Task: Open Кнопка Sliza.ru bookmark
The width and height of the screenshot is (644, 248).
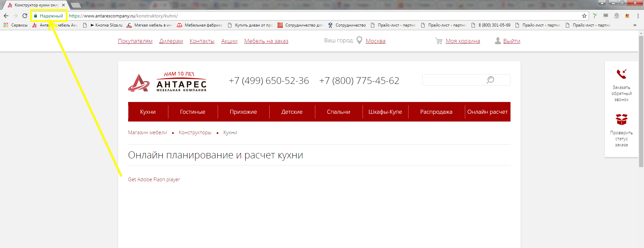Action: (x=106, y=25)
